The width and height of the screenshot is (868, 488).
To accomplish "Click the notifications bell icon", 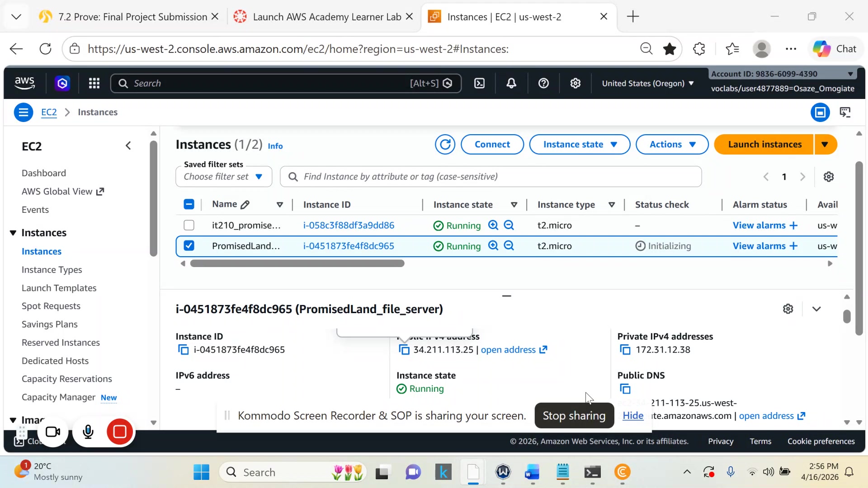I will pos(511,83).
